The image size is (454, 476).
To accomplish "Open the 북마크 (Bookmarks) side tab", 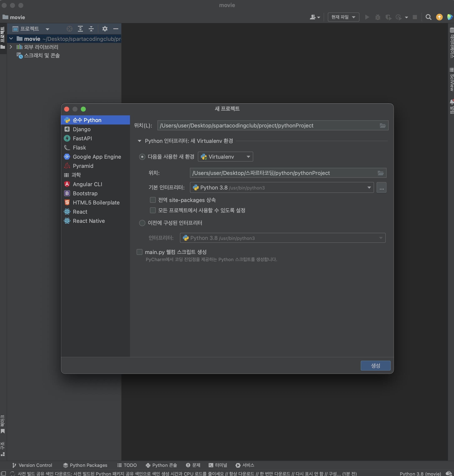I will (3, 424).
